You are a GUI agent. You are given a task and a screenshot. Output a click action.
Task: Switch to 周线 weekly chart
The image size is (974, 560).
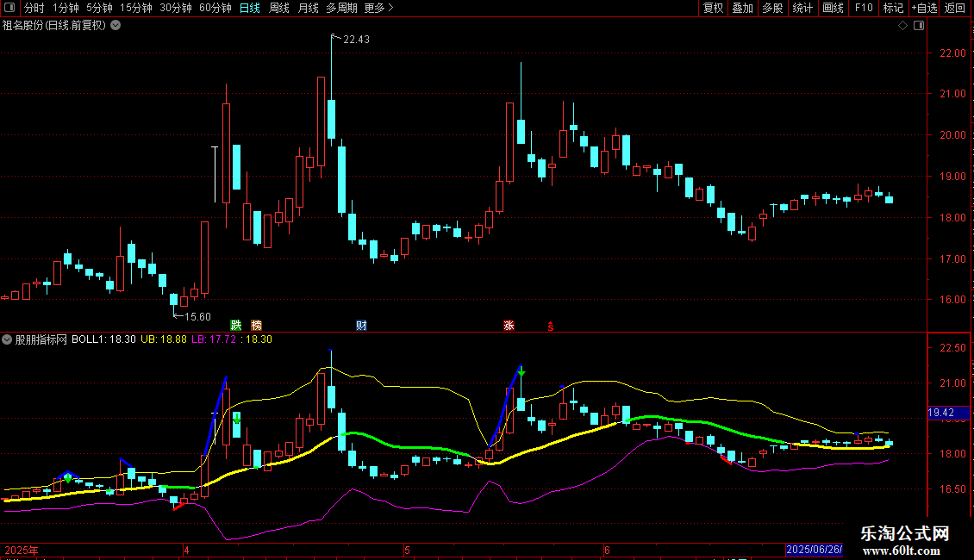pos(279,8)
